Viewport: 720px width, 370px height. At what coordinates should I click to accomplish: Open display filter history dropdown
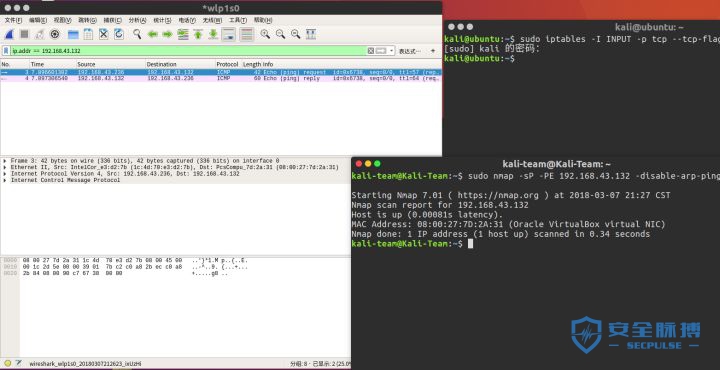pos(391,51)
